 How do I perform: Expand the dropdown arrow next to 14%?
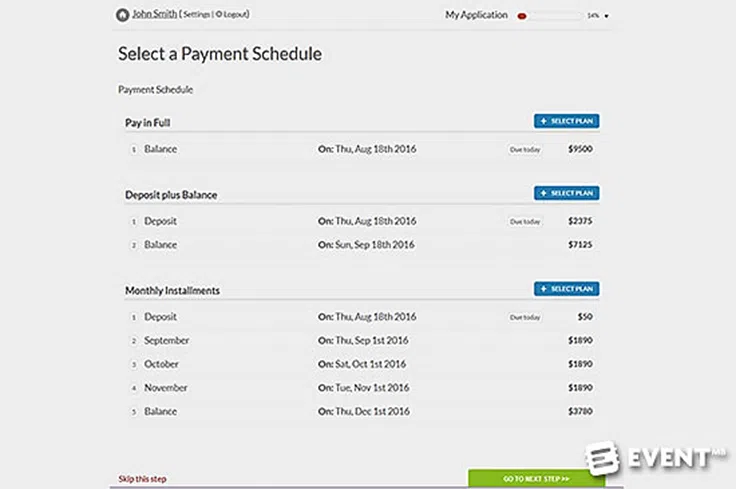click(607, 16)
